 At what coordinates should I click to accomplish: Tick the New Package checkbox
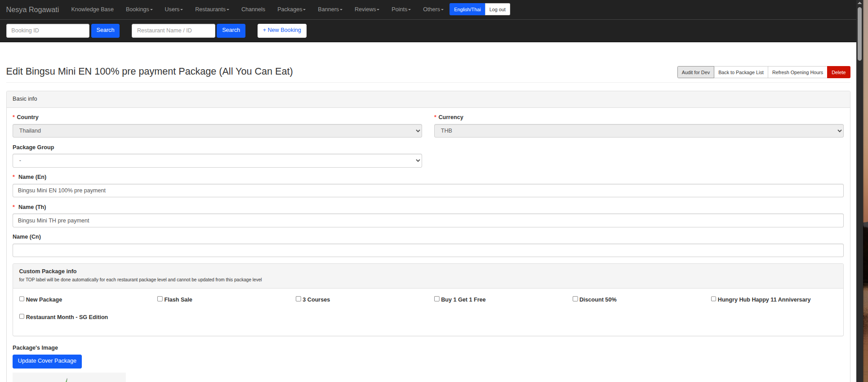[x=22, y=299]
